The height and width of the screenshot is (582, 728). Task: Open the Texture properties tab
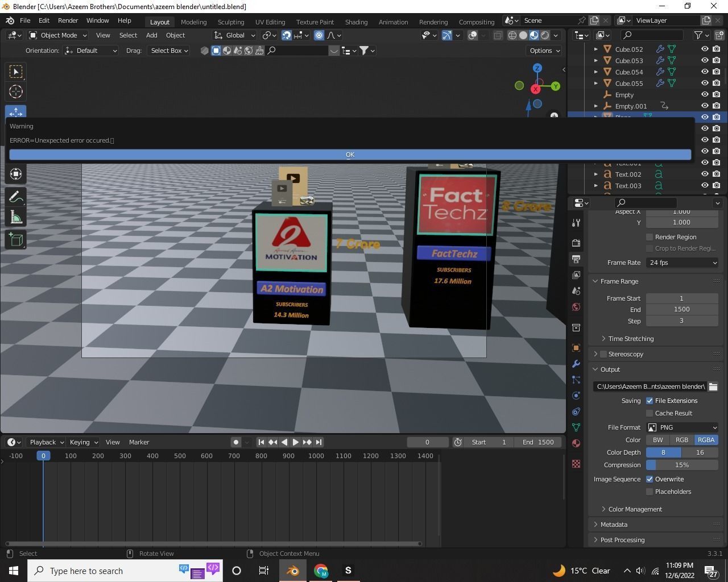pyautogui.click(x=576, y=464)
